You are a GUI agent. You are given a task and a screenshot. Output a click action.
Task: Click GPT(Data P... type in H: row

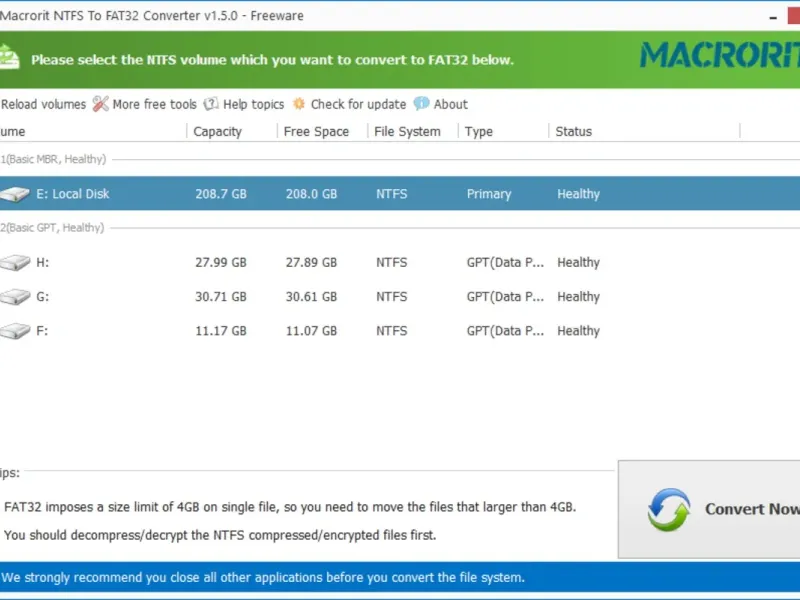point(505,263)
